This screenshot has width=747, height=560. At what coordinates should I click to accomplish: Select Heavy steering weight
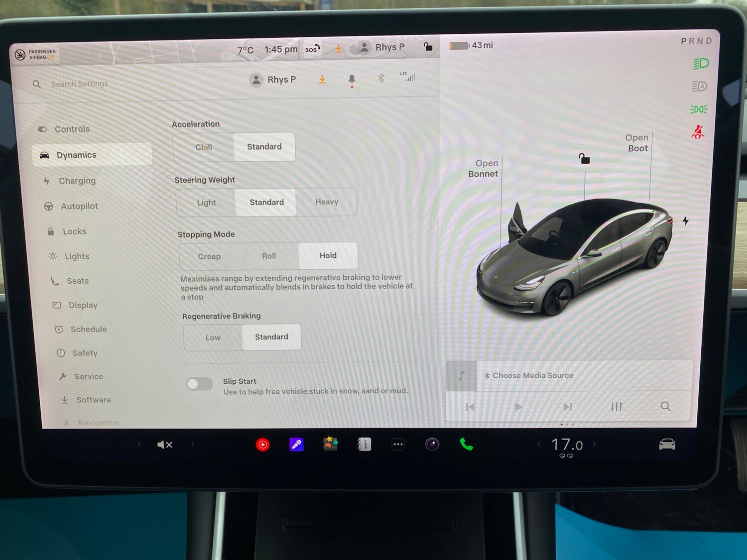(x=326, y=202)
